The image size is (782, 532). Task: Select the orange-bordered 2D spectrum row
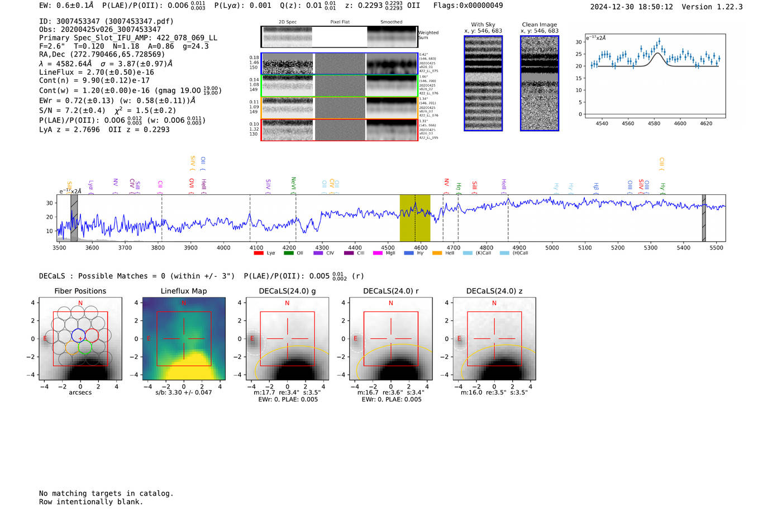point(340,108)
